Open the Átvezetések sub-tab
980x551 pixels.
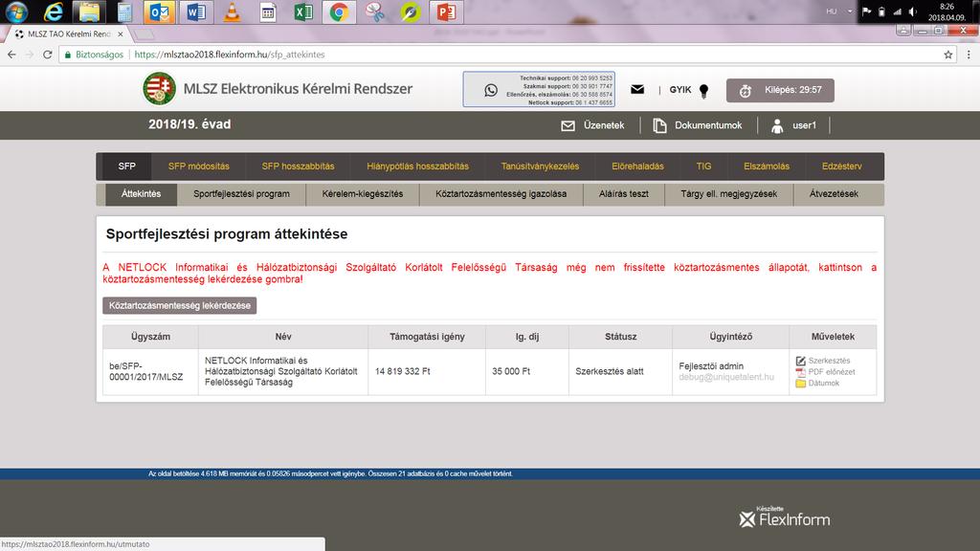pyautogui.click(x=834, y=193)
